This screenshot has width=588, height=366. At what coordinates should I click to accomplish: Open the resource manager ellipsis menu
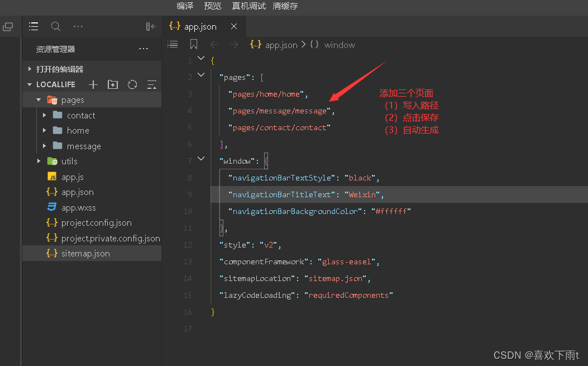tap(144, 49)
